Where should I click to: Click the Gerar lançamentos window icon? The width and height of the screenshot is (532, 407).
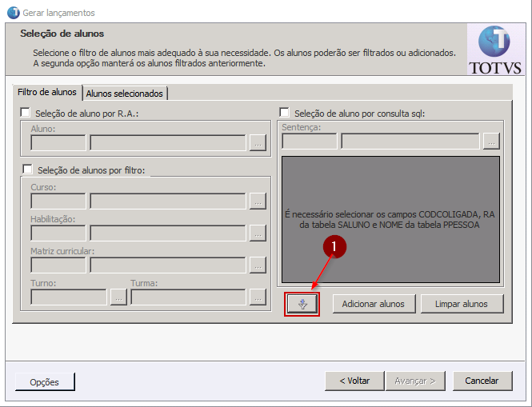point(12,13)
